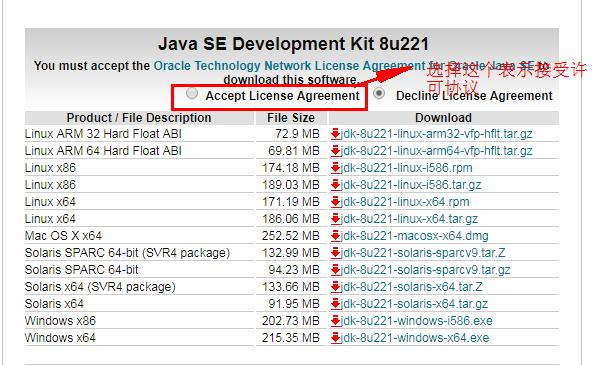Viewport: 593px width, 365px height.
Task: Click download arrow icon for solaris-x64.tar.Z
Action: pyautogui.click(x=335, y=287)
